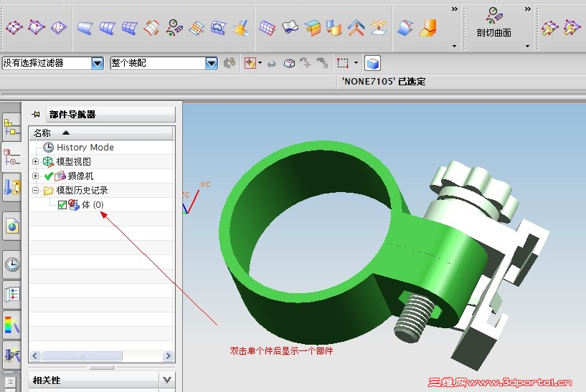
Task: Select the yellow Transition surface tool
Action: [241, 28]
